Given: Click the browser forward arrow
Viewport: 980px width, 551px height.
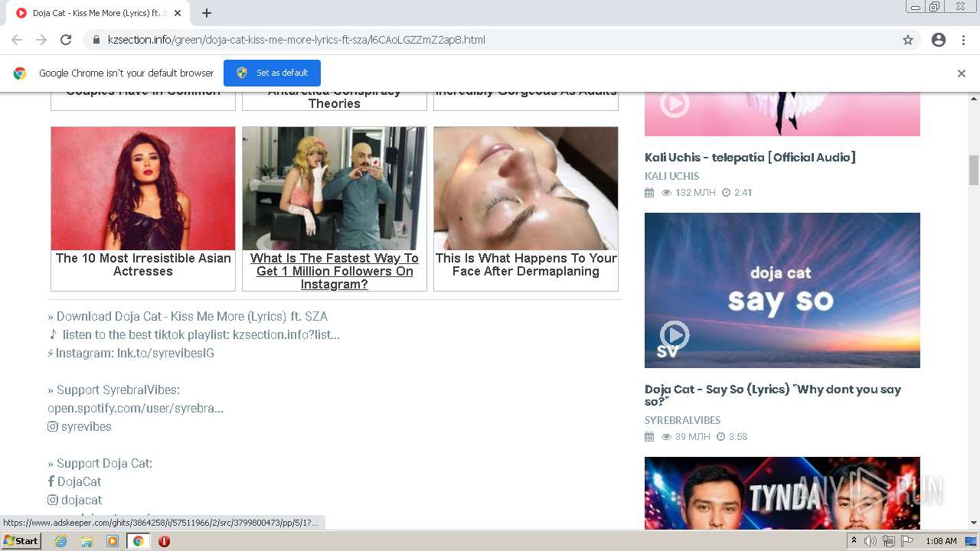Looking at the screenshot, I should coord(41,40).
